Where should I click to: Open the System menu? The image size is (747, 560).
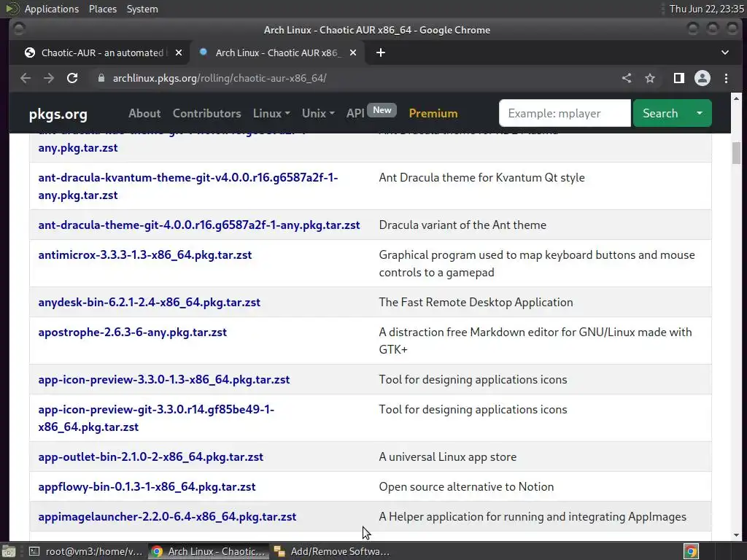pyautogui.click(x=142, y=9)
